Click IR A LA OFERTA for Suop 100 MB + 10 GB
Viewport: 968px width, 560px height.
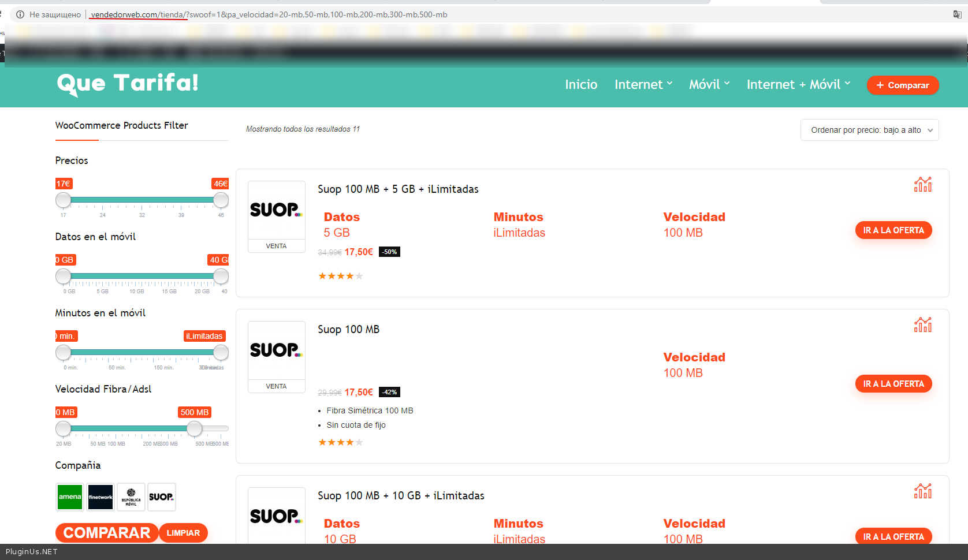pyautogui.click(x=893, y=536)
